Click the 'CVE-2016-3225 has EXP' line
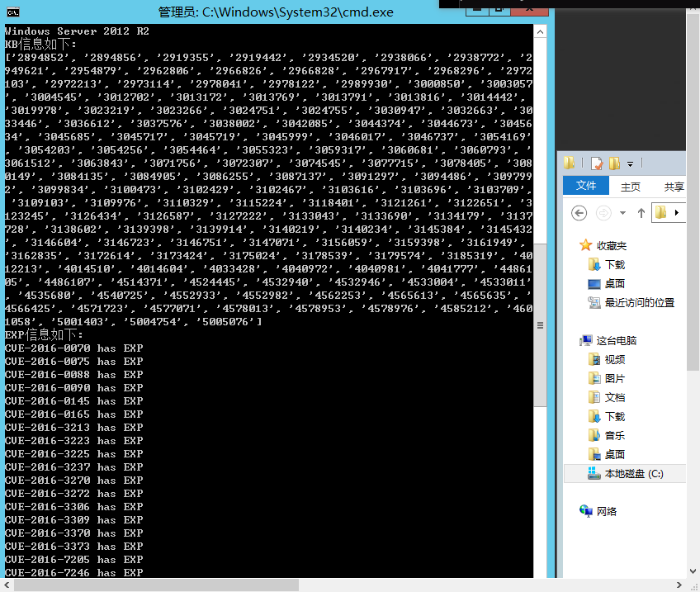700x592 pixels. point(73,454)
